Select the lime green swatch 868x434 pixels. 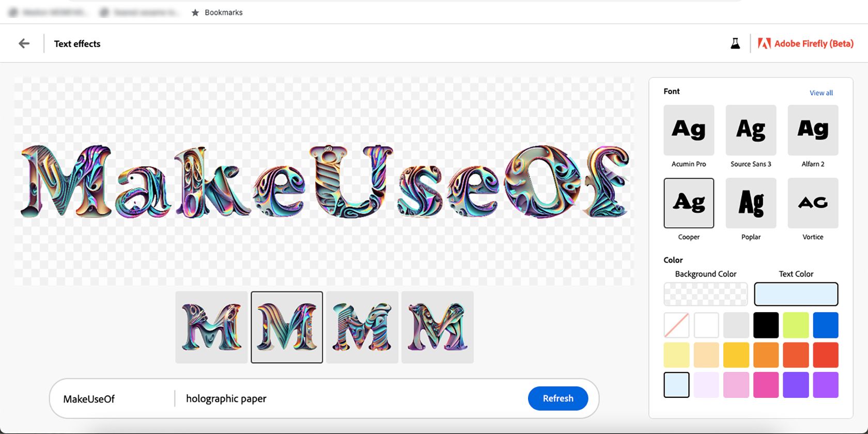click(x=796, y=325)
